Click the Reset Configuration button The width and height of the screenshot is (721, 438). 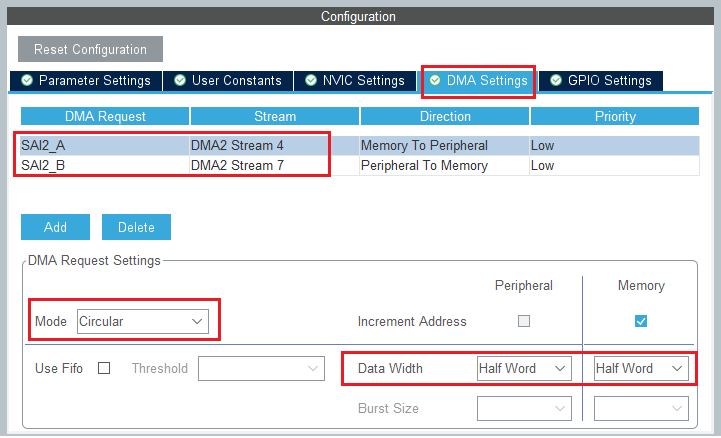[x=90, y=49]
